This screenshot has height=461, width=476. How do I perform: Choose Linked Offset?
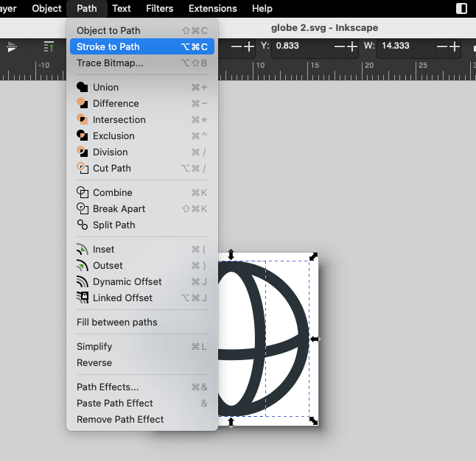click(142, 298)
